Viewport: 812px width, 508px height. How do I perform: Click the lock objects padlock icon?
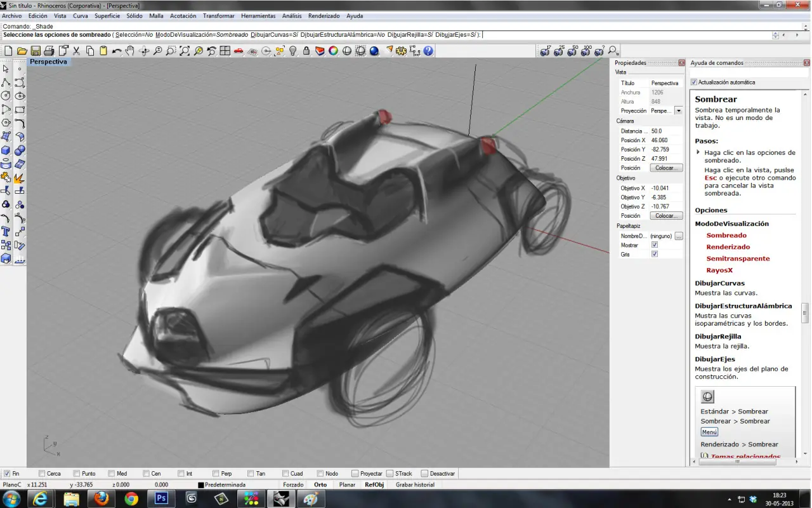(306, 51)
